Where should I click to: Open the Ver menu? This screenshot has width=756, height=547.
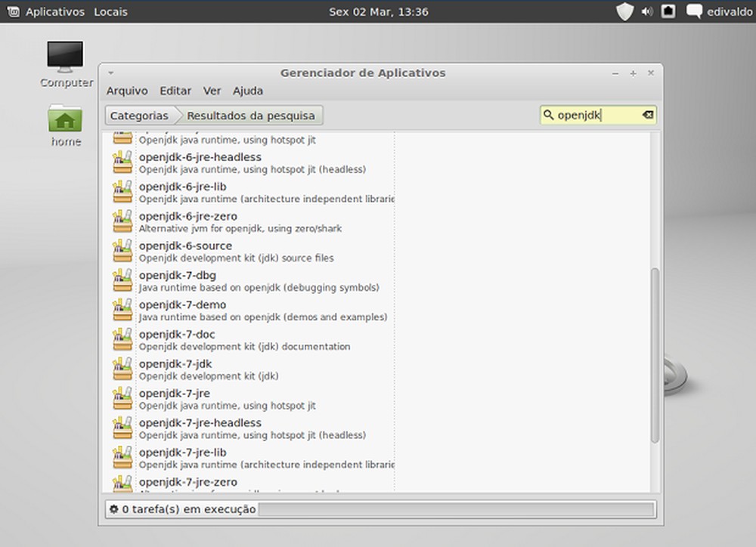click(x=212, y=91)
